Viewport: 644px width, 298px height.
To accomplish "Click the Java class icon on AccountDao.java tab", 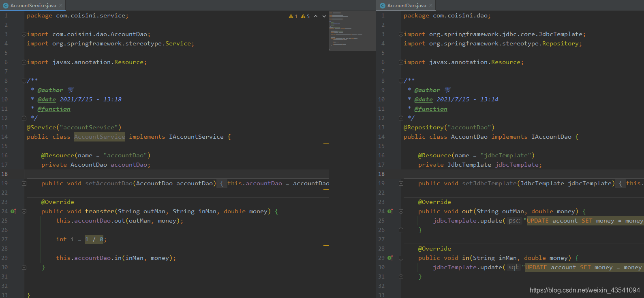I will tap(382, 6).
